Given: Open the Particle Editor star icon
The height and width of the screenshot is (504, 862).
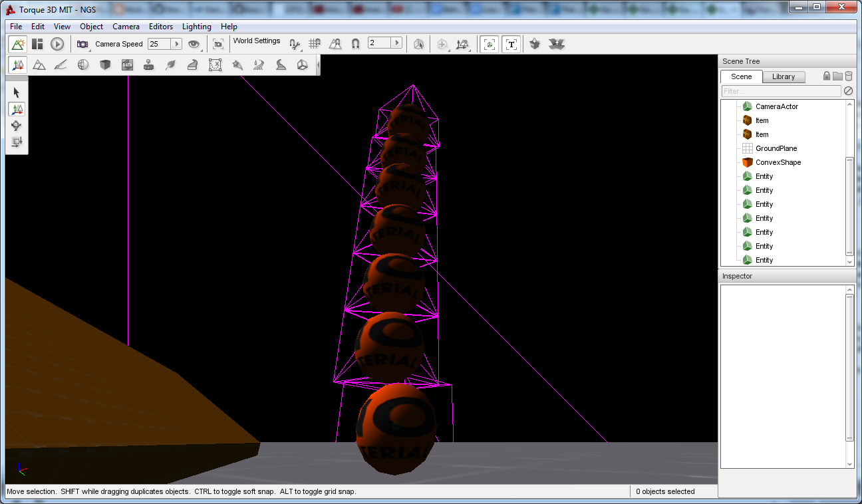Looking at the screenshot, I should (237, 64).
